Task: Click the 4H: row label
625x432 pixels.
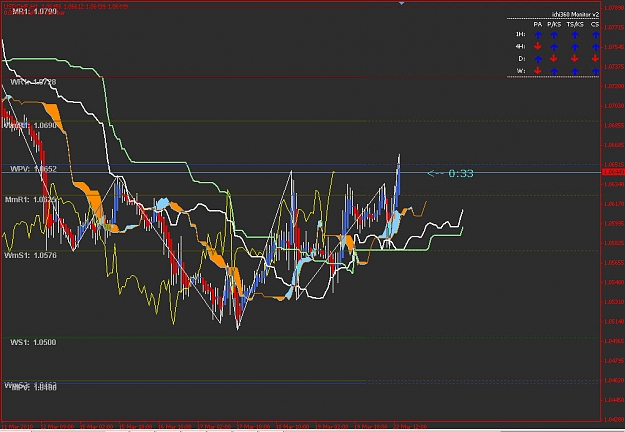Action: (x=520, y=47)
